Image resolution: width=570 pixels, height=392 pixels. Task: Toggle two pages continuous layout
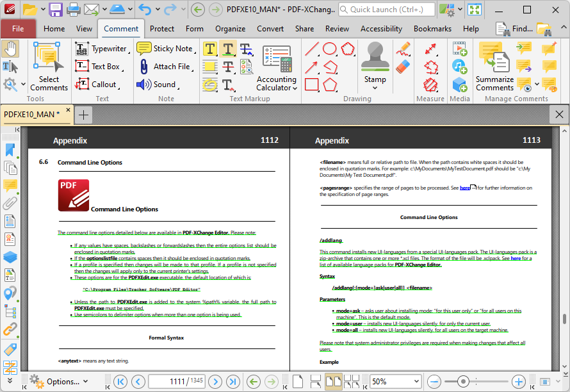tap(352, 382)
